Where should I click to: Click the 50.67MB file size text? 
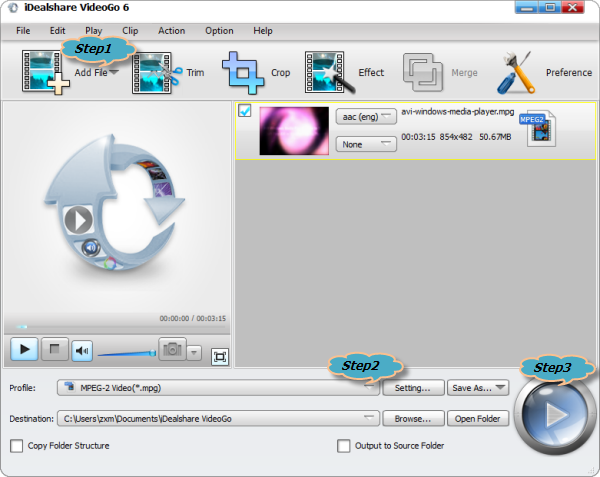pos(495,137)
